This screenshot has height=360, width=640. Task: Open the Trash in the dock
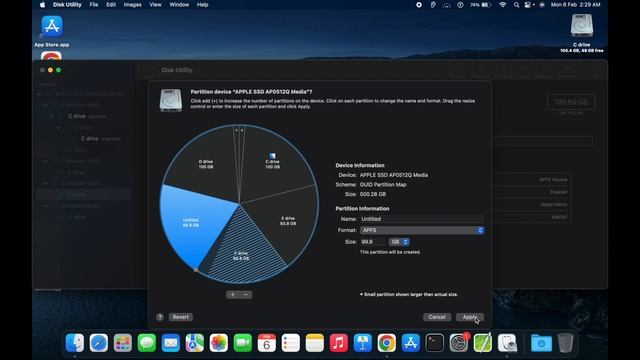(x=565, y=342)
